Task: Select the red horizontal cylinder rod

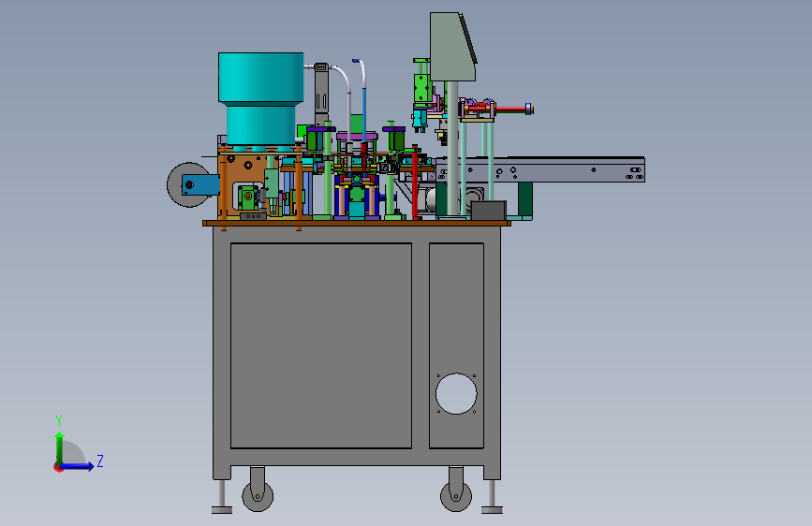Action: pos(511,110)
